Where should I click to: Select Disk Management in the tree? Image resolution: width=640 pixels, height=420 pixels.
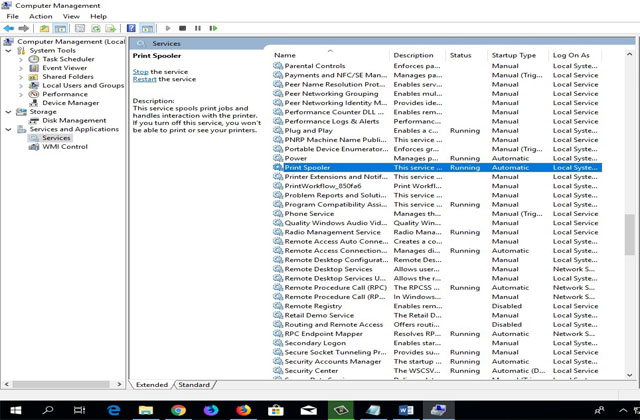(x=74, y=120)
